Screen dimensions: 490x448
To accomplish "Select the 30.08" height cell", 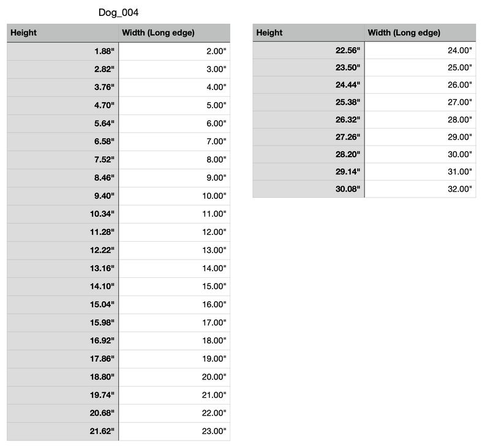I will coord(309,189).
